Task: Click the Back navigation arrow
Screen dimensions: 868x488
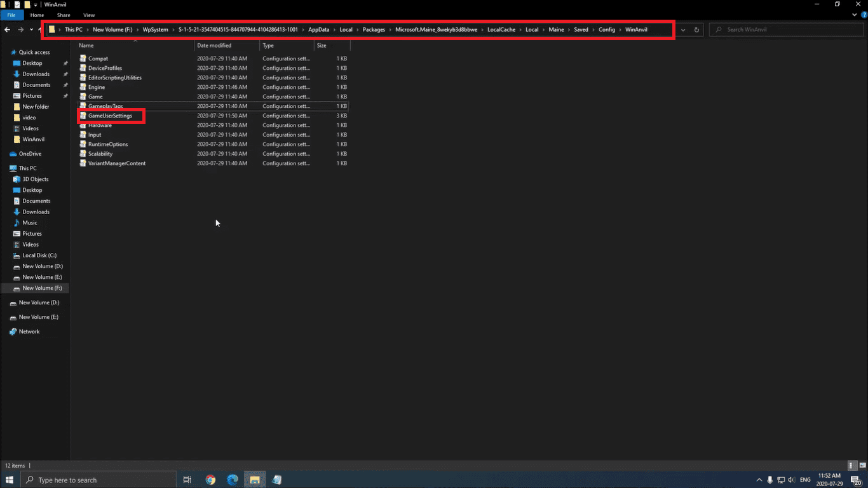Action: click(7, 29)
